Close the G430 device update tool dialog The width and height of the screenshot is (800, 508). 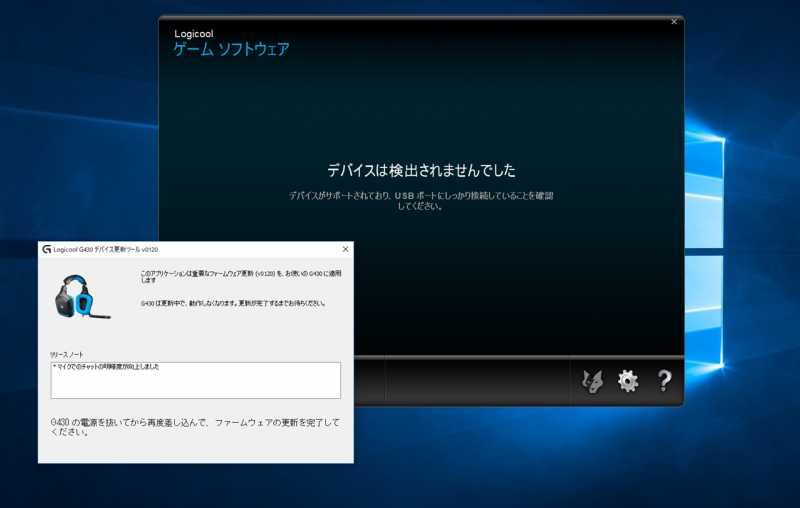(345, 249)
